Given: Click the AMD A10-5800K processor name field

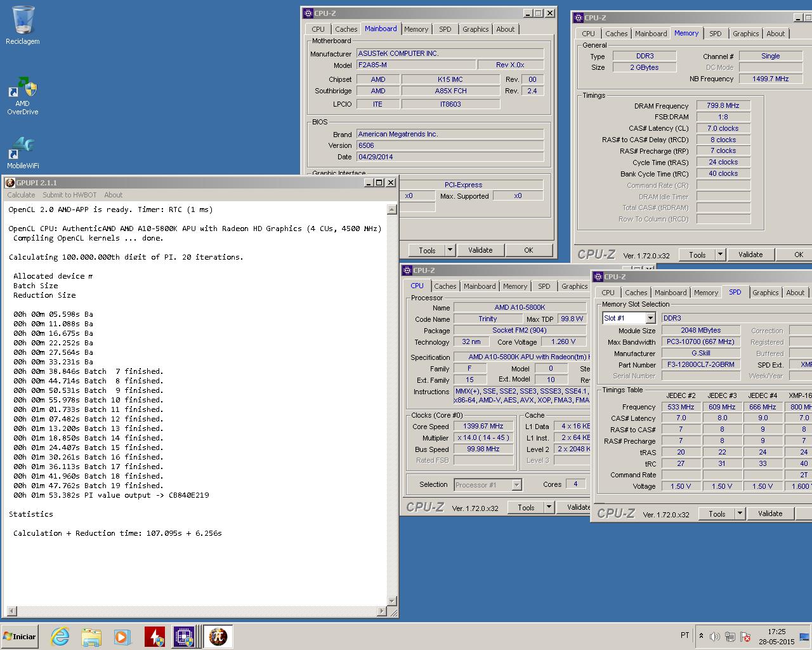Looking at the screenshot, I should tap(520, 307).
